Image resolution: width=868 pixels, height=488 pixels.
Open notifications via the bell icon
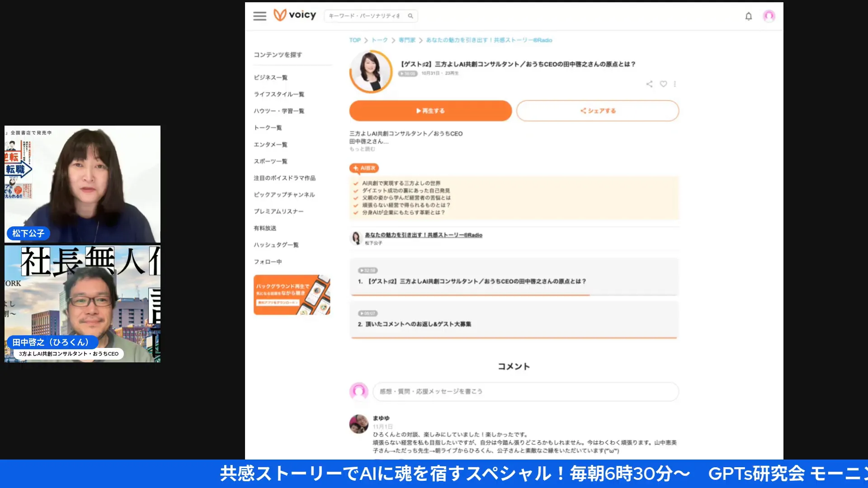tap(748, 16)
